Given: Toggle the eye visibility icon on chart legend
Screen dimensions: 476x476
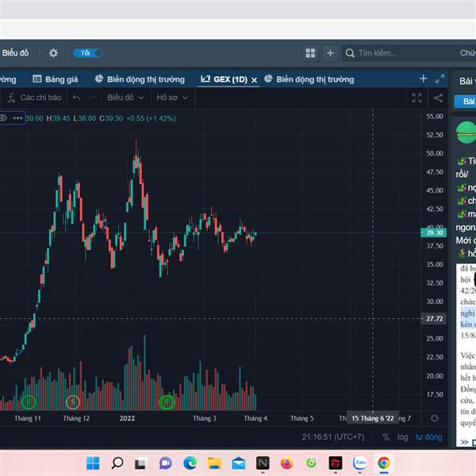Looking at the screenshot, I should pos(3,117).
